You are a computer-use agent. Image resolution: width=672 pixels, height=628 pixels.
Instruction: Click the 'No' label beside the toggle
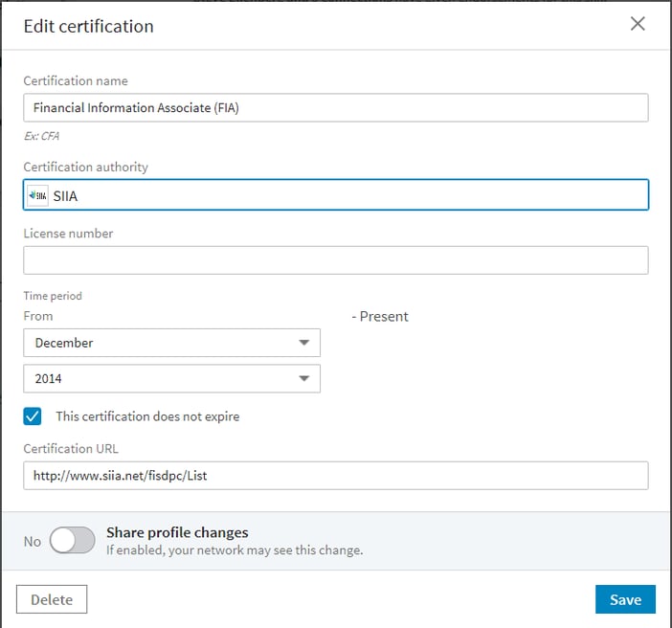33,542
